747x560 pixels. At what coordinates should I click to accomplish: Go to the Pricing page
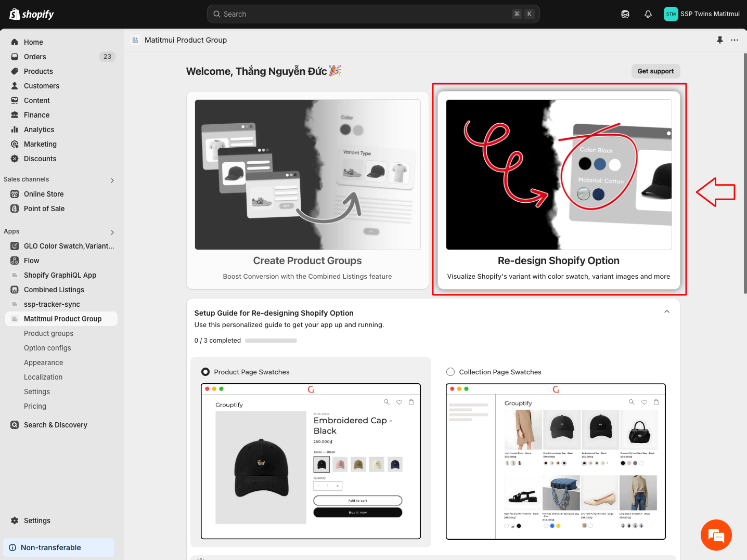(35, 406)
